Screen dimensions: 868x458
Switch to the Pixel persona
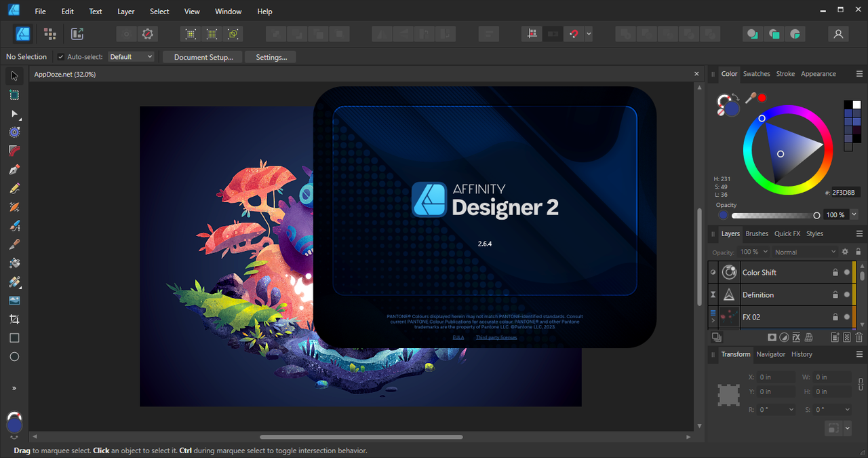tap(50, 33)
